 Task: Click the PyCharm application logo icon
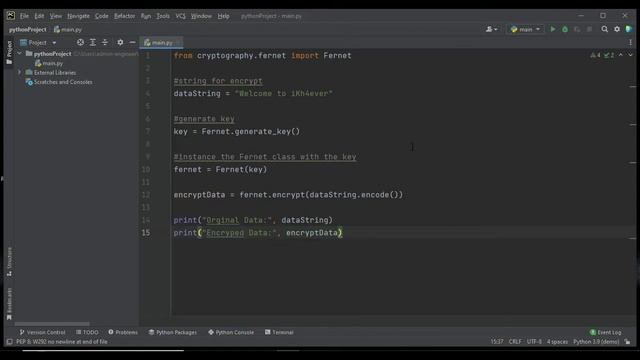click(x=11, y=16)
